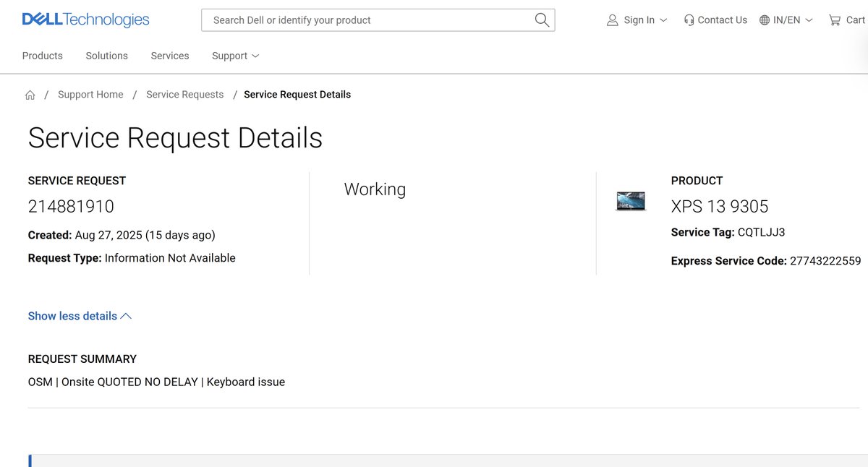868x467 pixels.
Task: Click the Service Request Details page heading
Action: click(x=175, y=137)
